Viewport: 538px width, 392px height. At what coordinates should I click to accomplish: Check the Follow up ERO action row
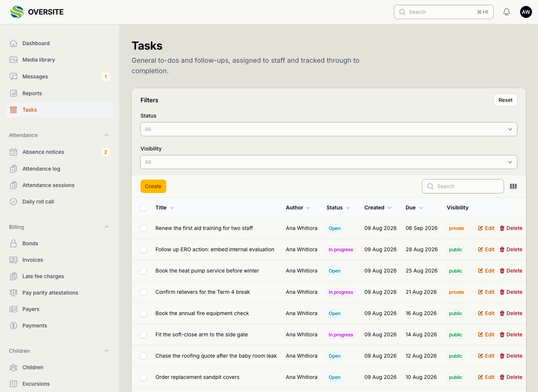[143, 249]
